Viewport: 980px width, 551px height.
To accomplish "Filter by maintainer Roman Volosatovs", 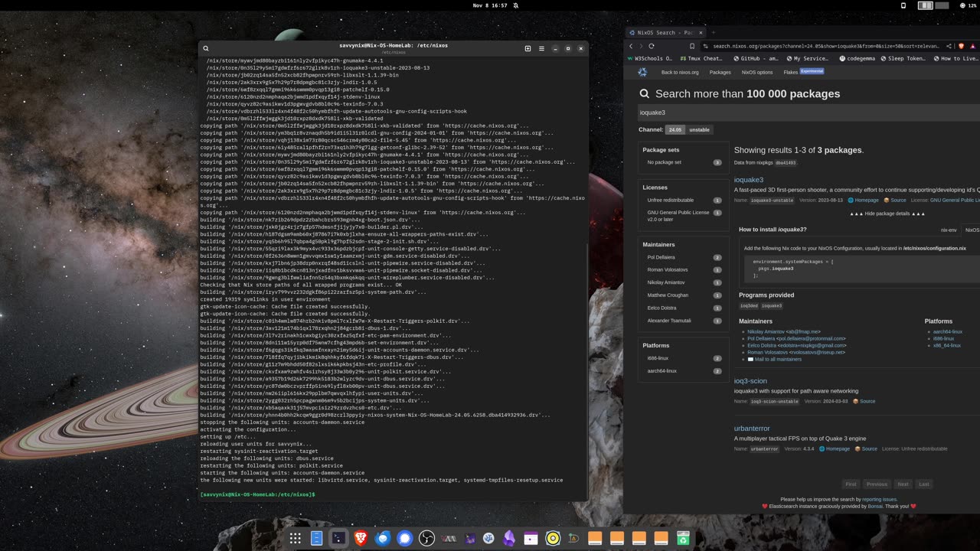I will click(x=684, y=269).
